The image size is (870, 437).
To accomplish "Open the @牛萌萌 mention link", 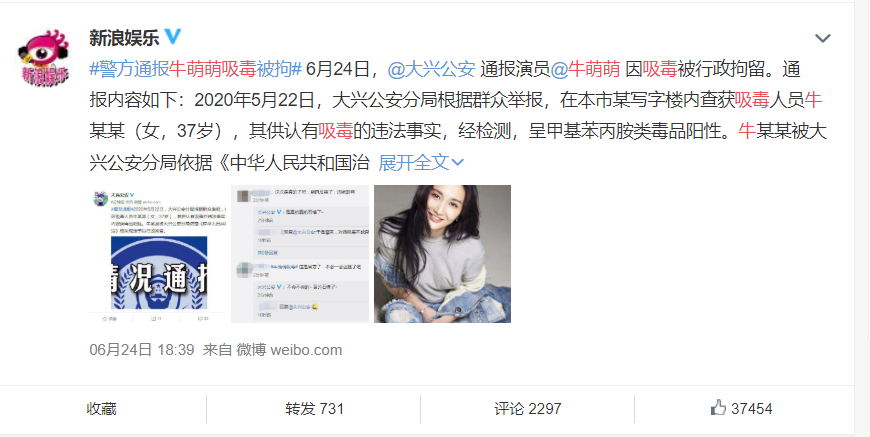I will coord(585,69).
